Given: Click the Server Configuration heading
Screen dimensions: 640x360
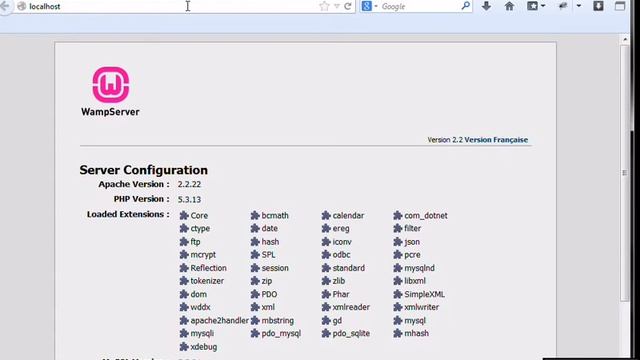Looking at the screenshot, I should (x=143, y=170).
